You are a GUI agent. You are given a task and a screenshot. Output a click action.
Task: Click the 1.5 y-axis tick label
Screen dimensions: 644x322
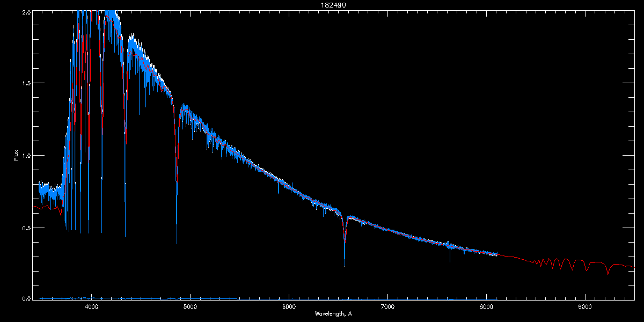pyautogui.click(x=26, y=83)
